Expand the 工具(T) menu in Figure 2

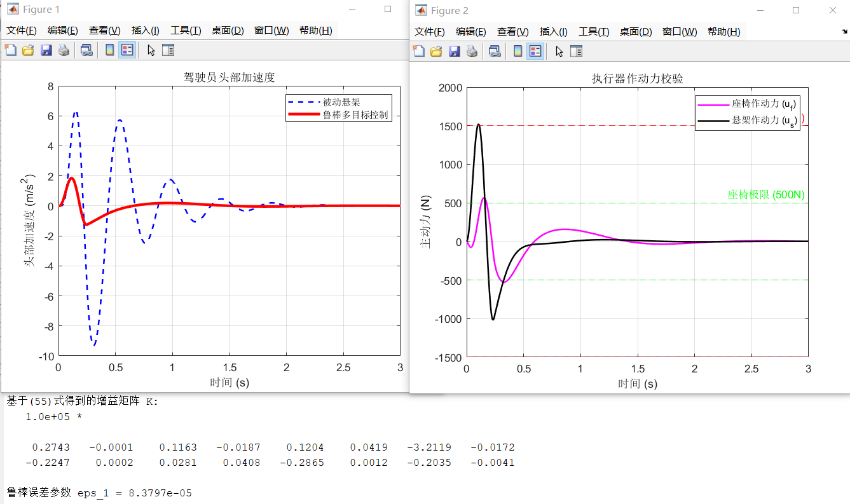[x=594, y=32]
